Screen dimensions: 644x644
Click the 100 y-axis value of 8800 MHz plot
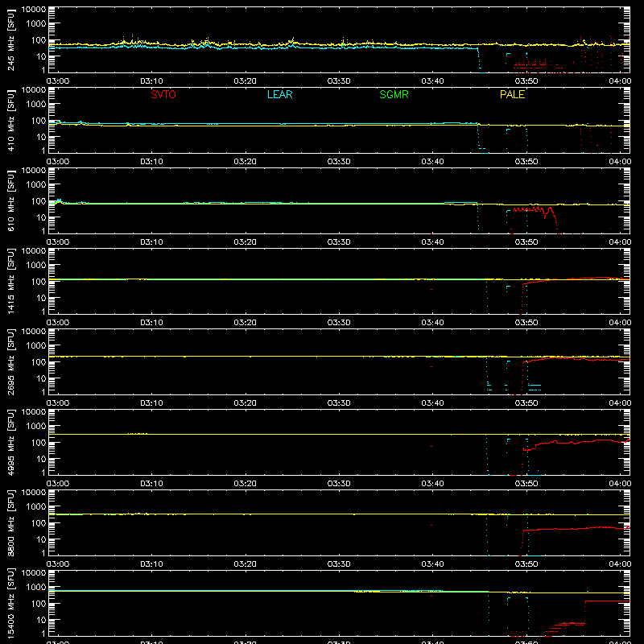click(39, 523)
